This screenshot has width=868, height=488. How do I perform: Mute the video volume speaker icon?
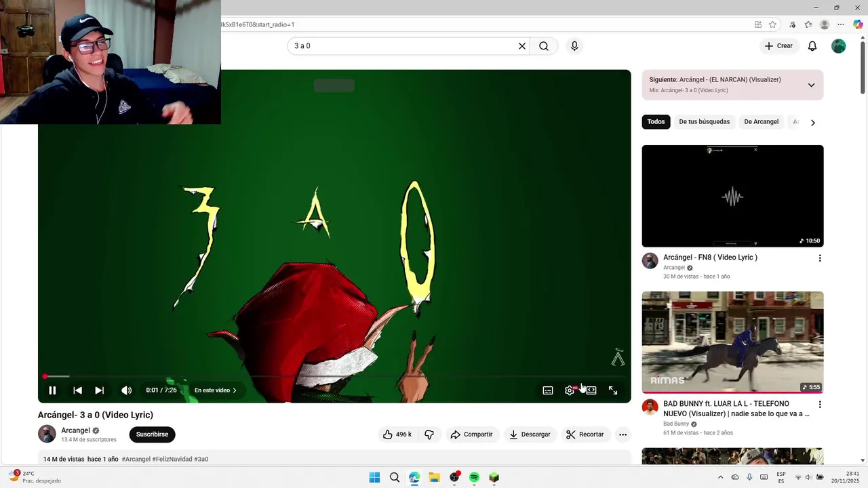[126, 390]
